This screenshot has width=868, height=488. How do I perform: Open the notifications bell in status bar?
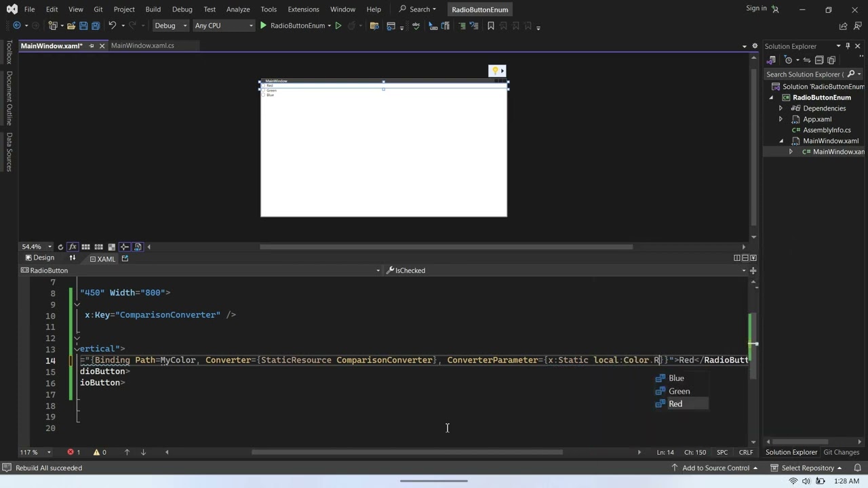click(x=858, y=468)
